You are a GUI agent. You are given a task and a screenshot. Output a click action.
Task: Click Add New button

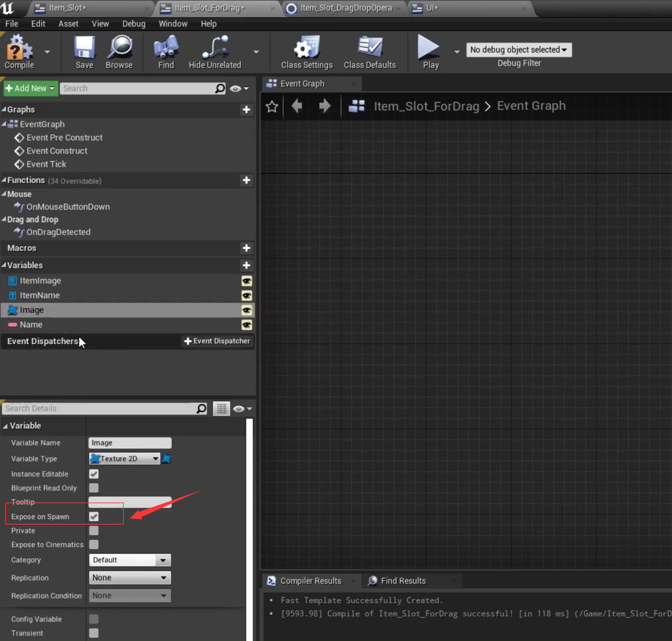pyautogui.click(x=31, y=89)
